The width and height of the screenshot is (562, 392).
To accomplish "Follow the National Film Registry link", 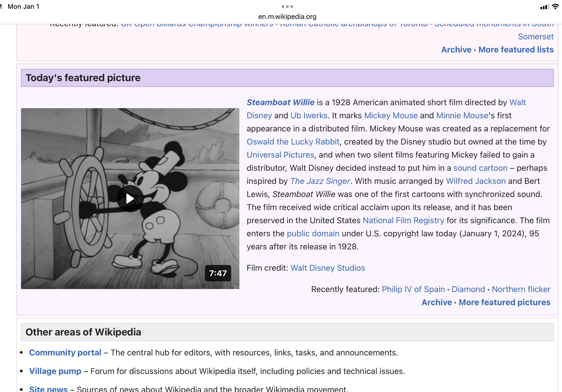I will [403, 220].
